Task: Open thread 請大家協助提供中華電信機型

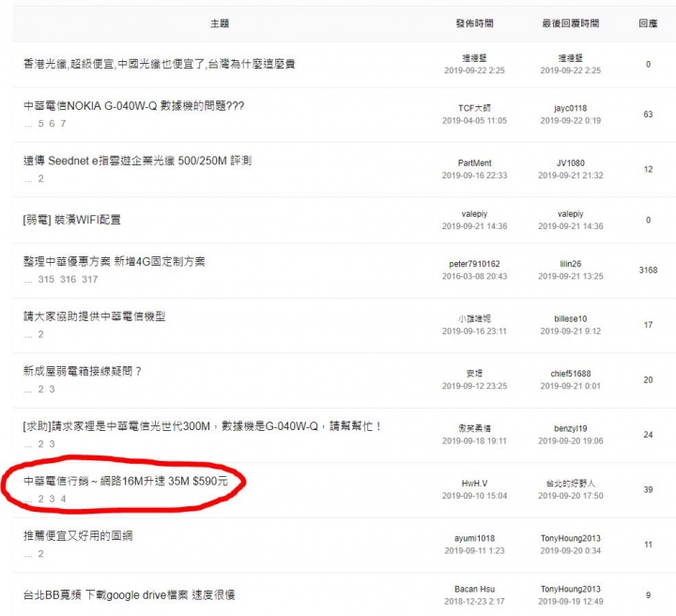Action: point(94,316)
